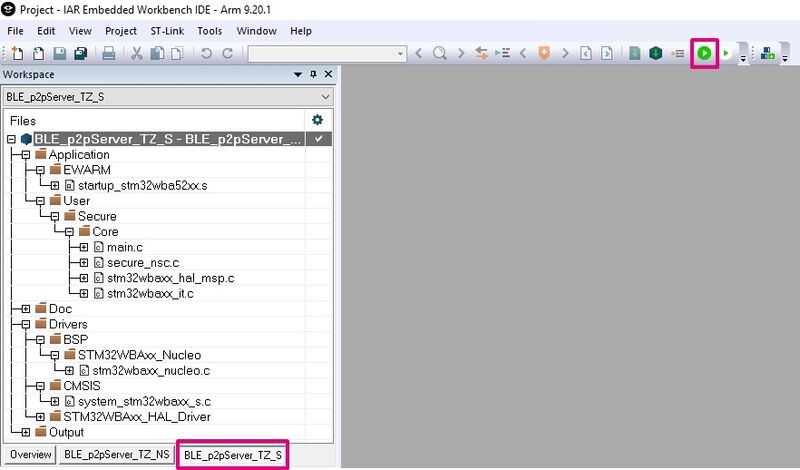Image resolution: width=800 pixels, height=470 pixels.
Task: Expand the Doc folder
Action: pyautogui.click(x=26, y=309)
